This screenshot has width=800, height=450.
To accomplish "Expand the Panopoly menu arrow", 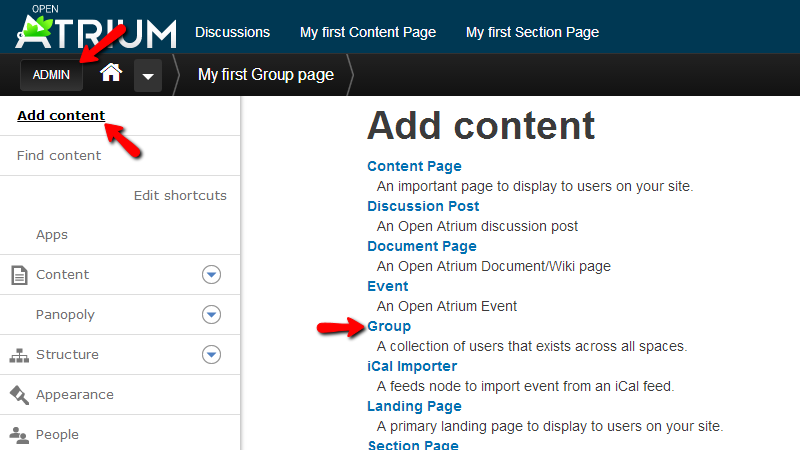I will coord(211,314).
